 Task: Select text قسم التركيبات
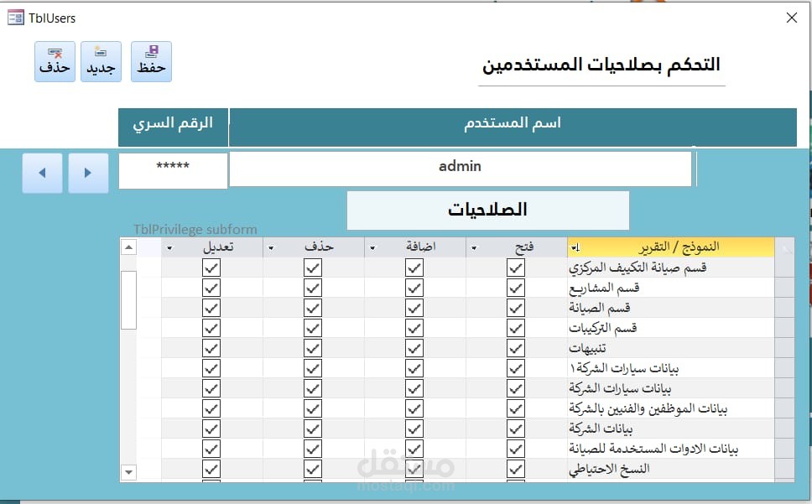(x=603, y=328)
